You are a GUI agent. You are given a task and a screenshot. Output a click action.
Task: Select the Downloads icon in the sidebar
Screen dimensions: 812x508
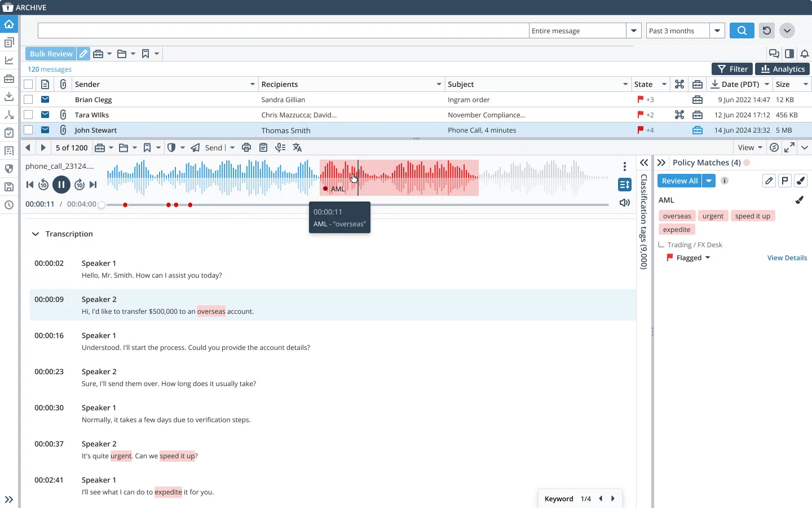9,97
